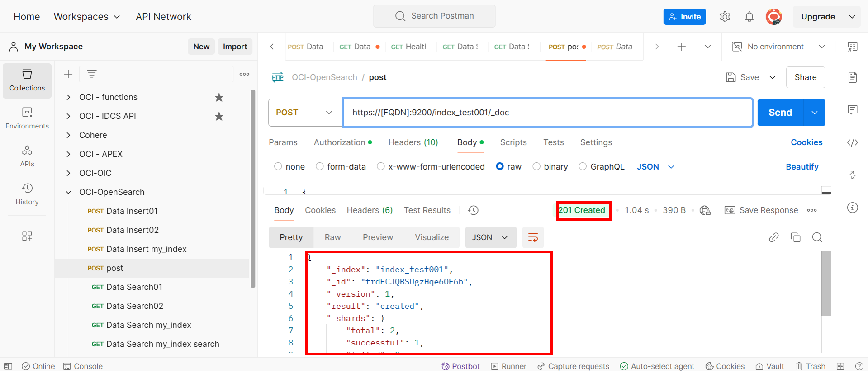Open the request info icon

point(853,208)
